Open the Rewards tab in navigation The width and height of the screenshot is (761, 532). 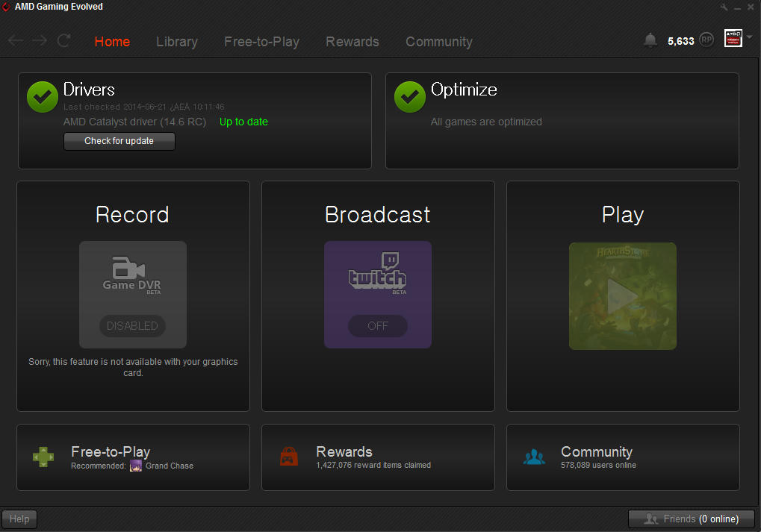(352, 42)
